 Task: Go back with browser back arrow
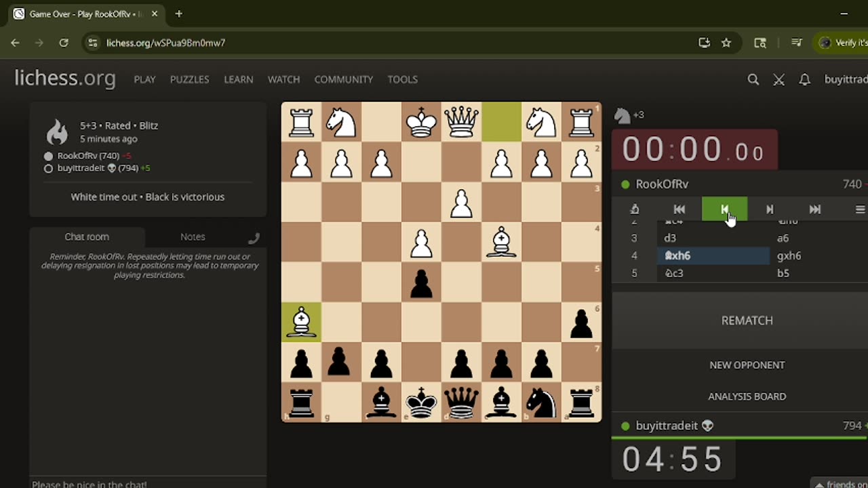(15, 43)
